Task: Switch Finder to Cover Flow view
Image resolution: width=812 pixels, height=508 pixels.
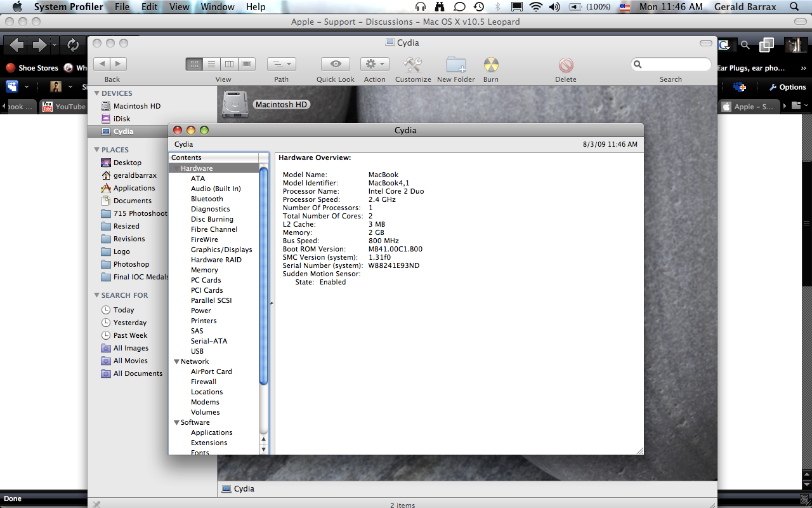Action: (247, 64)
